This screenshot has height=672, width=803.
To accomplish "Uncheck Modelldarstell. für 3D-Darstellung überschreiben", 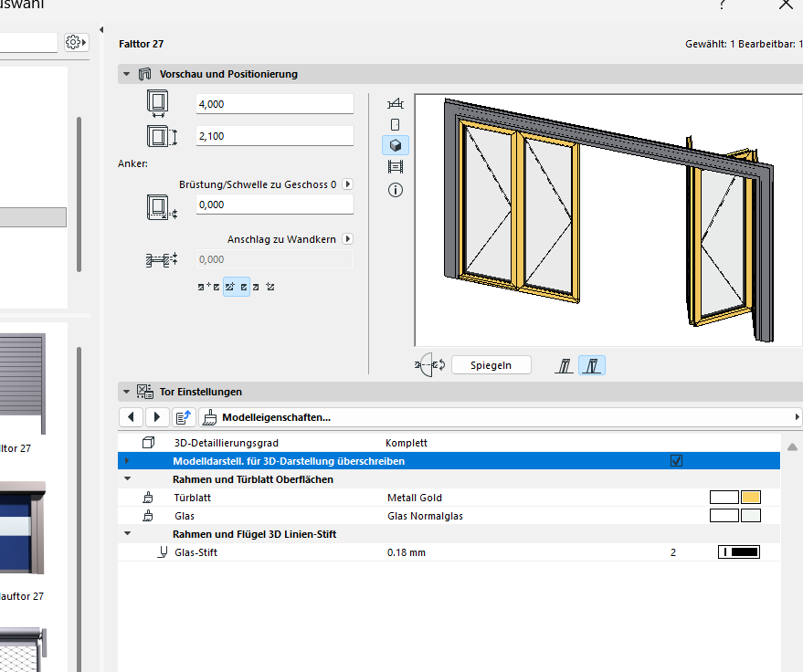I will [677, 461].
